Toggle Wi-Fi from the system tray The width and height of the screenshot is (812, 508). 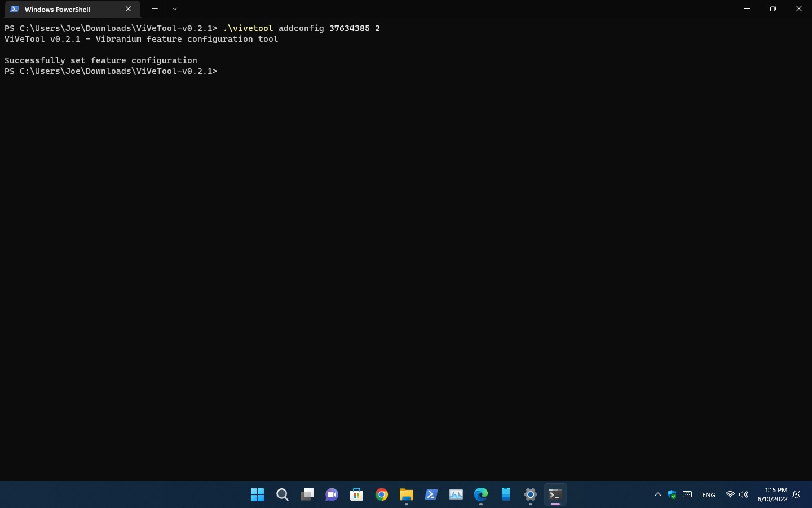coord(730,494)
